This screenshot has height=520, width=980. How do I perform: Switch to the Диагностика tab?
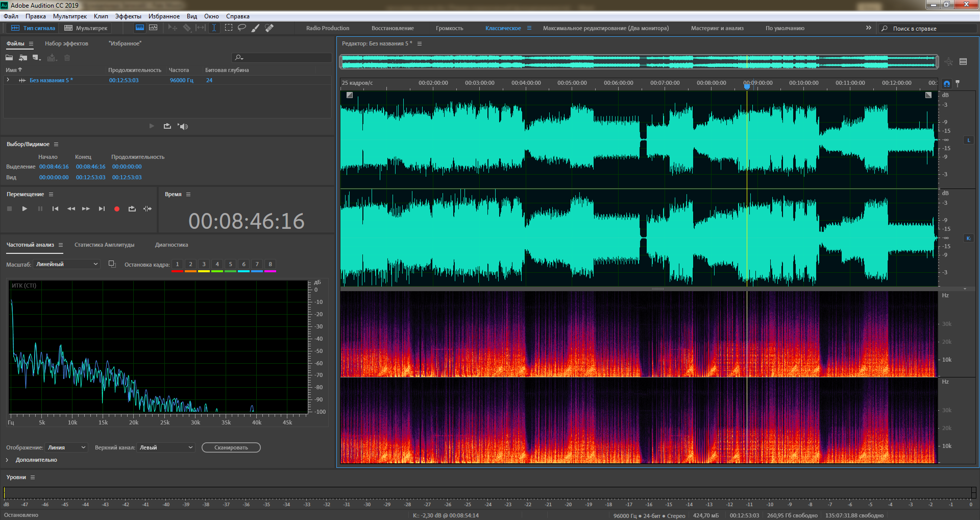click(x=171, y=245)
